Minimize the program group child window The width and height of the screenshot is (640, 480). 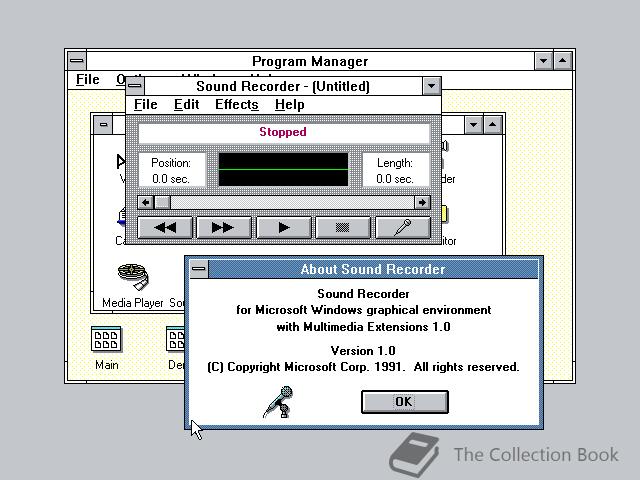click(474, 124)
